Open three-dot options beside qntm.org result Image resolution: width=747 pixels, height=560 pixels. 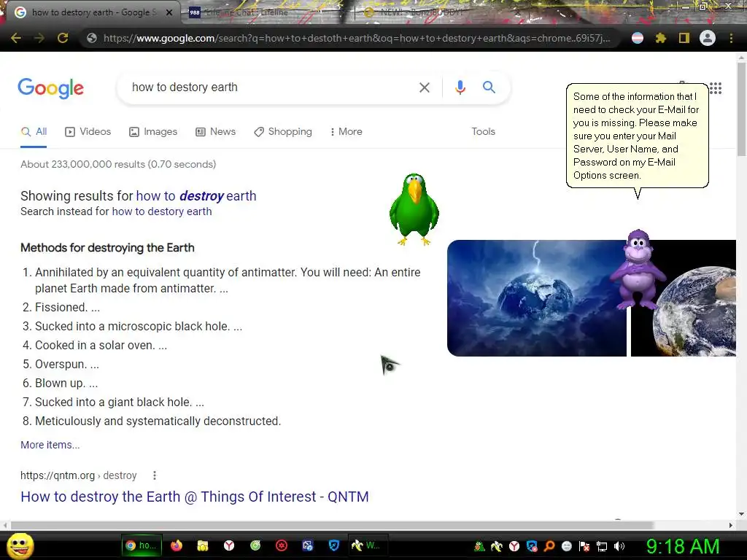click(x=155, y=475)
